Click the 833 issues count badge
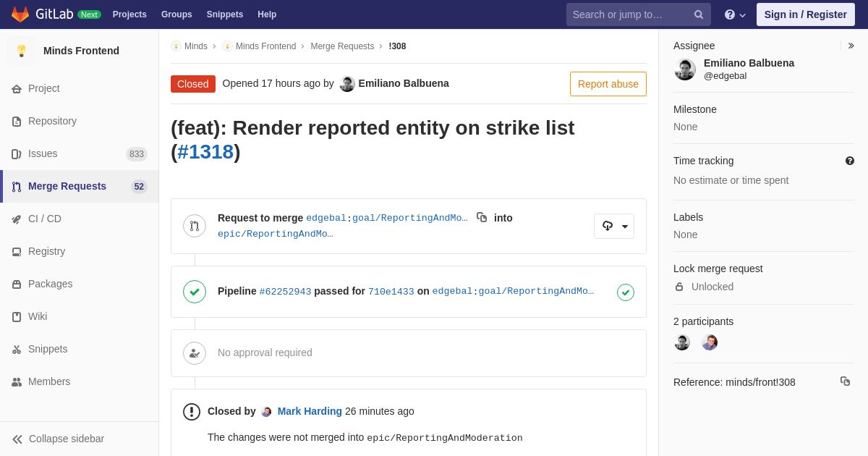The width and height of the screenshot is (868, 456). click(x=137, y=154)
